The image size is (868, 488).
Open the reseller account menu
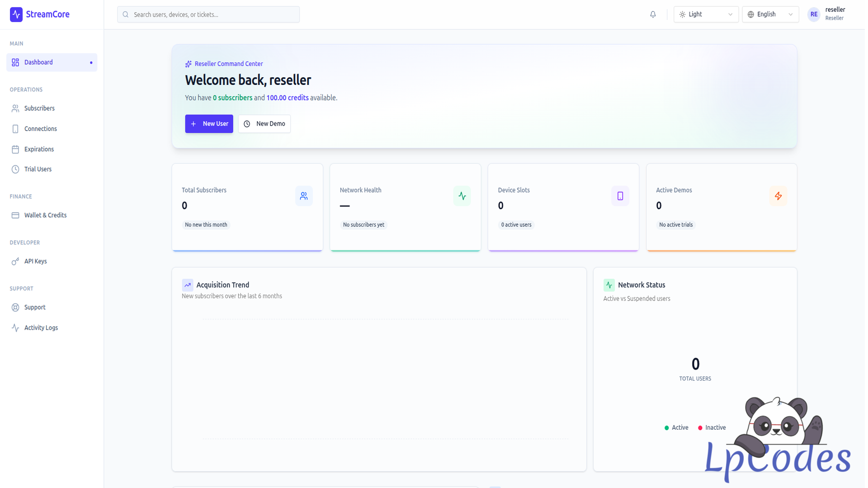(x=827, y=14)
